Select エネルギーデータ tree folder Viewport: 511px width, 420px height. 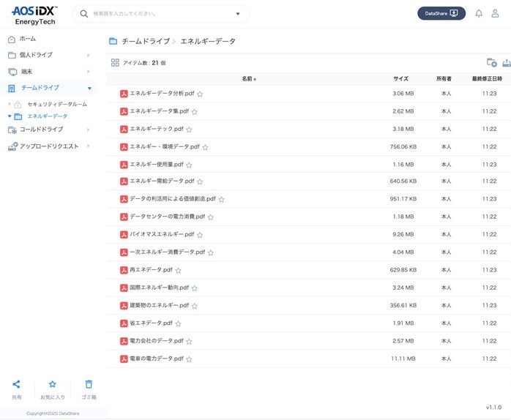(x=48, y=116)
